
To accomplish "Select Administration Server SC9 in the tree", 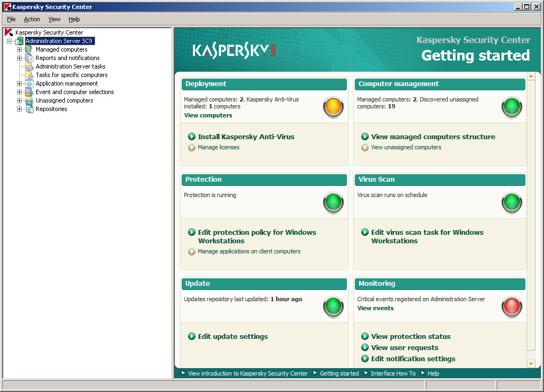I will click(59, 41).
